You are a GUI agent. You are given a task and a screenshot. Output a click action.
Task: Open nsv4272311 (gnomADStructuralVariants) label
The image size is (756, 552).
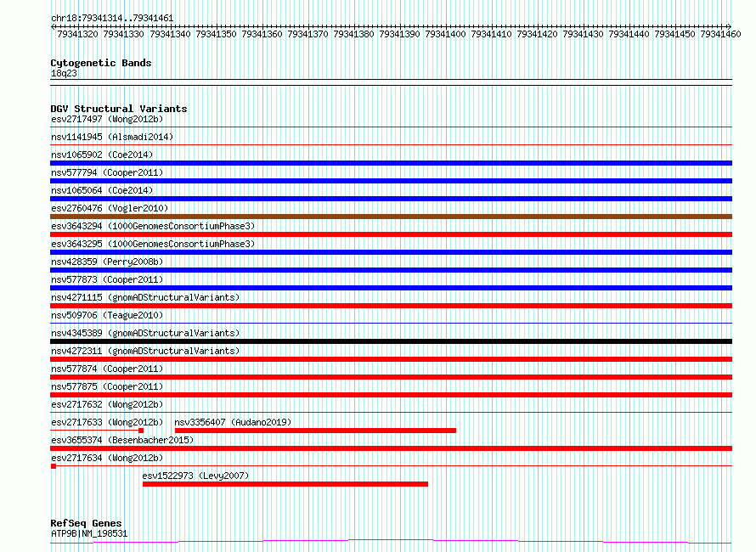[145, 351]
